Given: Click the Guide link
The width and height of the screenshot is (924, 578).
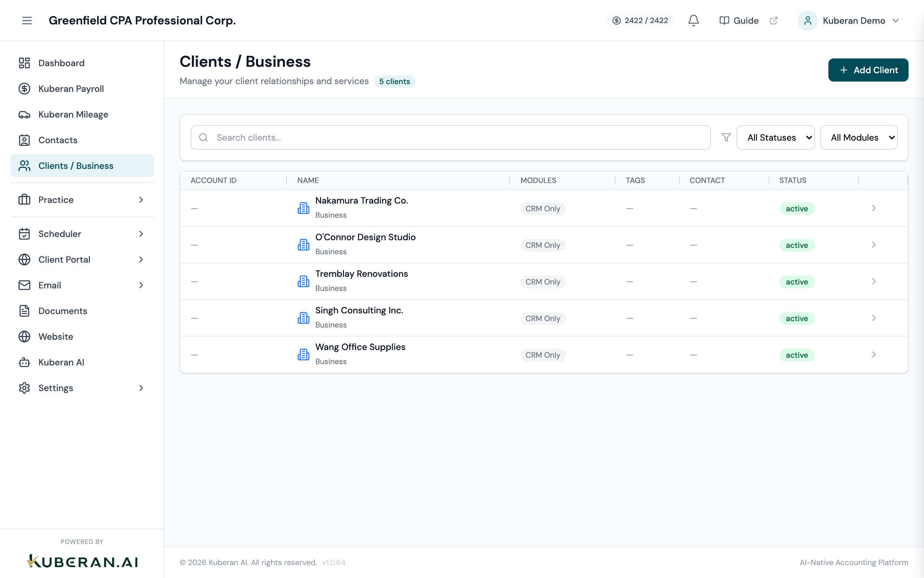Looking at the screenshot, I should [x=746, y=21].
